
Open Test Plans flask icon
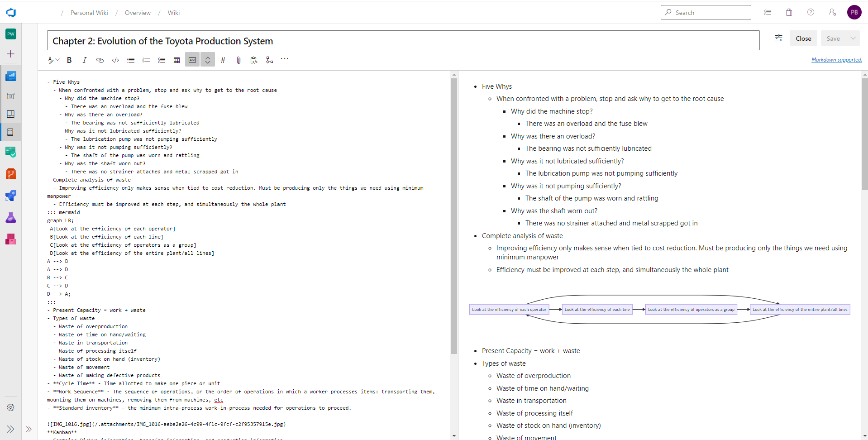click(x=11, y=217)
